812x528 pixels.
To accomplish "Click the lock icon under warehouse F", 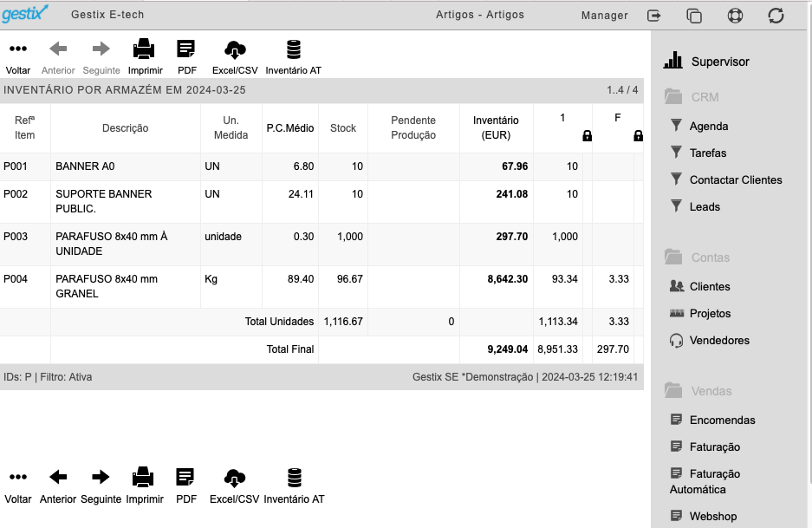I will (x=638, y=136).
